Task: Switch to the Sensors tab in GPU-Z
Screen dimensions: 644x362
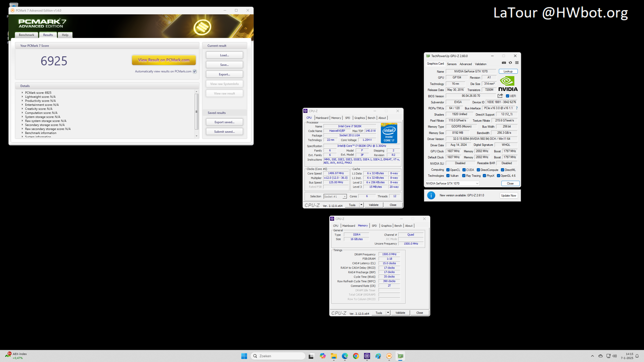Action: [452, 64]
